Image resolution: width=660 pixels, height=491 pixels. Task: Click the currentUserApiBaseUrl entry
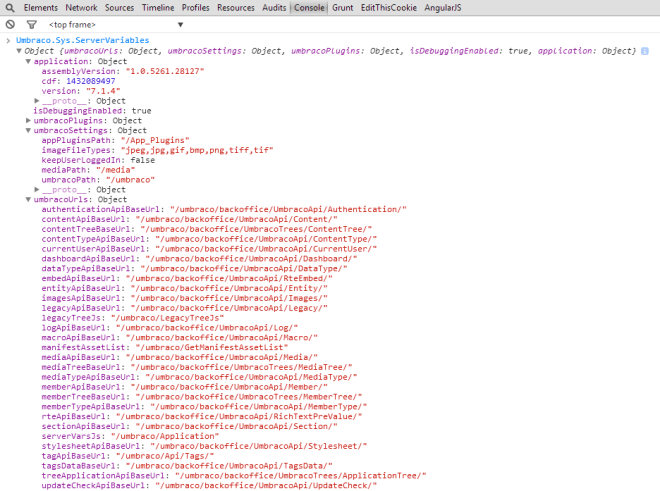tap(209, 249)
